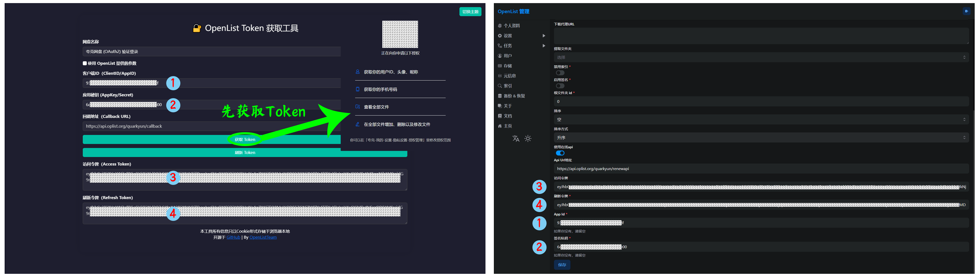Image resolution: width=980 pixels, height=280 pixels.
Task: Expand the 任务 submenu arrow
Action: [x=544, y=46]
